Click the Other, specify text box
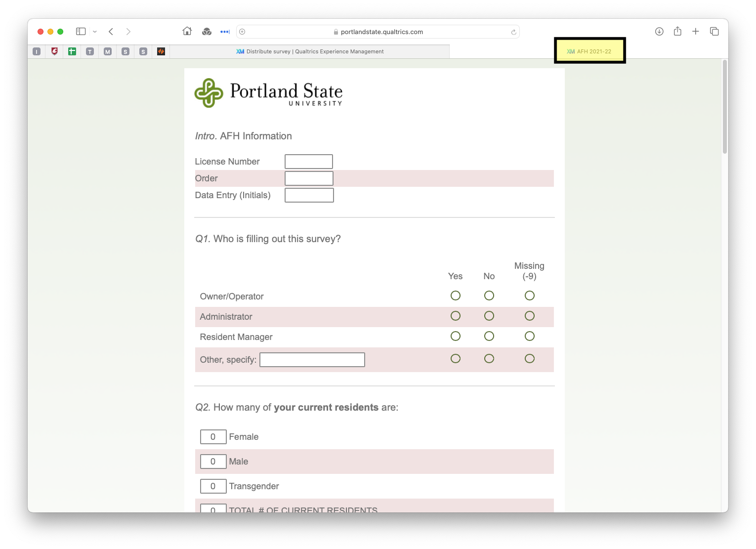The width and height of the screenshot is (756, 549). click(x=312, y=360)
